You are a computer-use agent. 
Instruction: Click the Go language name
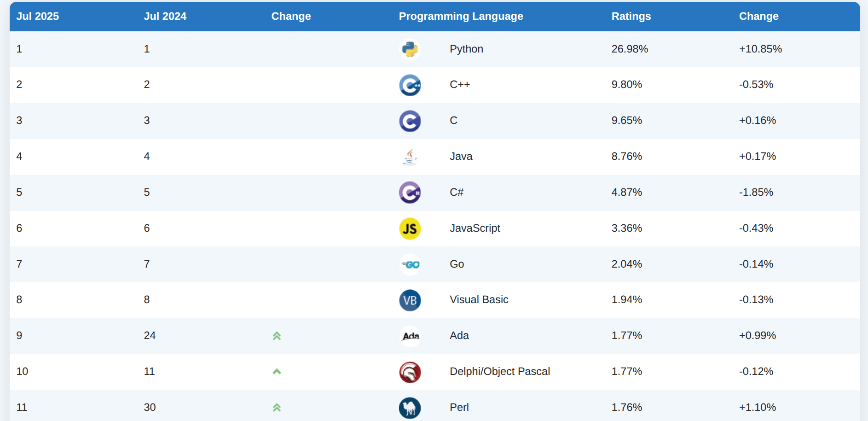[457, 264]
